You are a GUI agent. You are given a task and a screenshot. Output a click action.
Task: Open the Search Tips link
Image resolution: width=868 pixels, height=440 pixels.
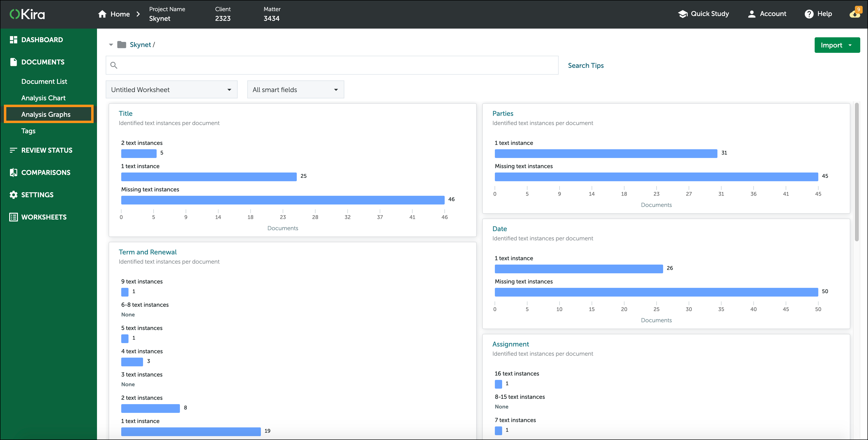[586, 66]
